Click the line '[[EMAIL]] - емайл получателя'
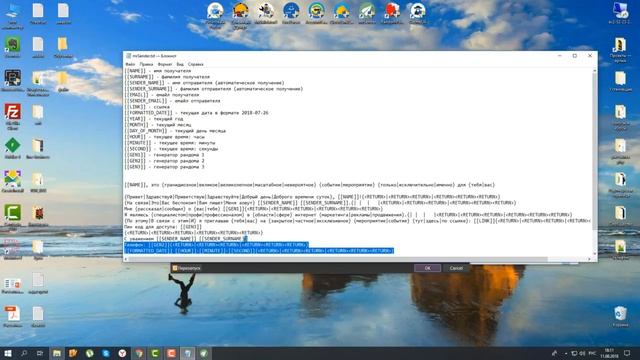This screenshot has width=640, height=360. point(162,95)
